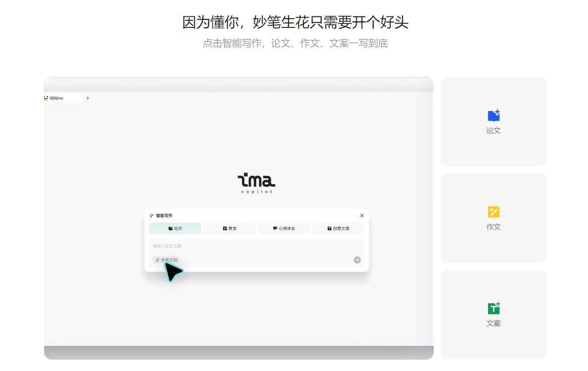Select the 问问ima browser tab

click(63, 98)
